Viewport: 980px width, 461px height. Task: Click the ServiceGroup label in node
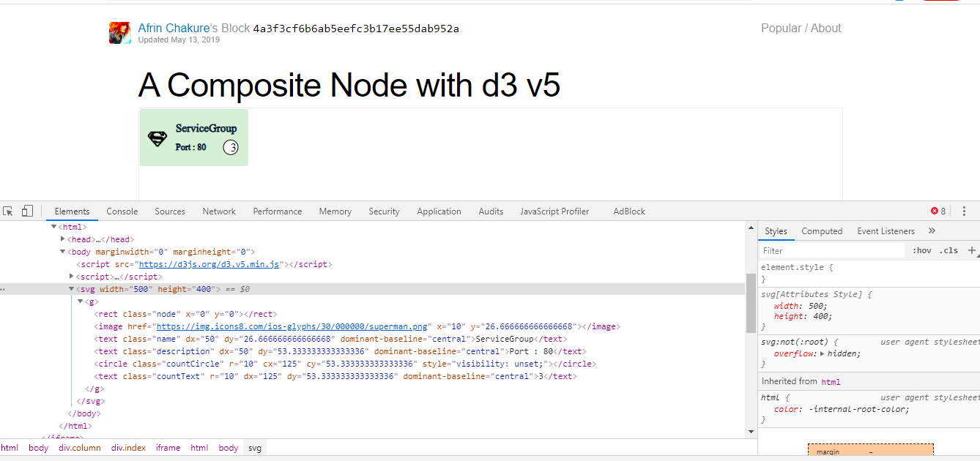(206, 128)
